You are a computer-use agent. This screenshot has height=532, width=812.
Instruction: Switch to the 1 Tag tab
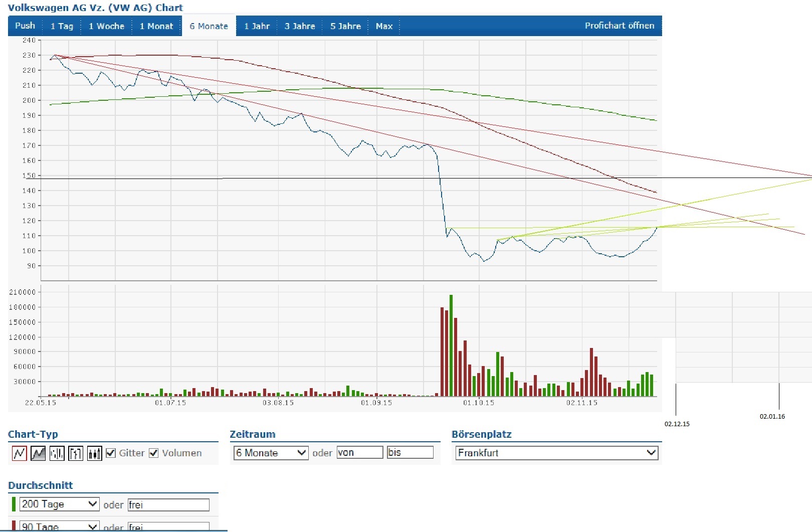coord(62,26)
